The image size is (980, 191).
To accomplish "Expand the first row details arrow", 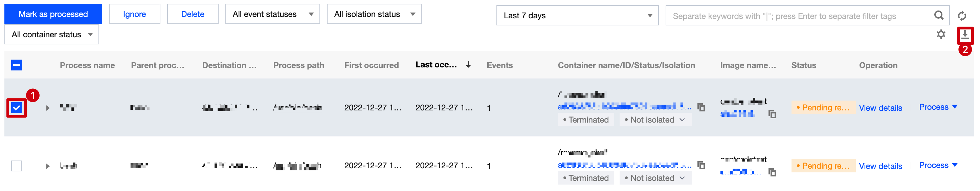I will 48,108.
